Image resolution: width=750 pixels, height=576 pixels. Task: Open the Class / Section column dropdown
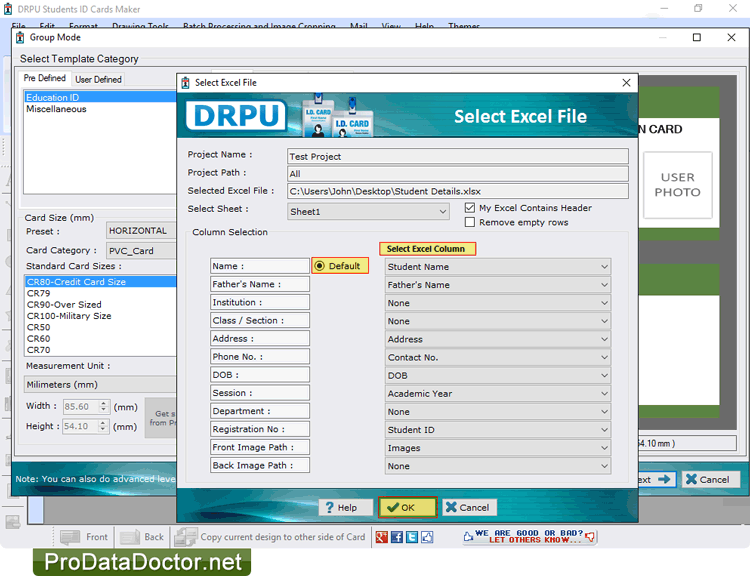point(498,321)
